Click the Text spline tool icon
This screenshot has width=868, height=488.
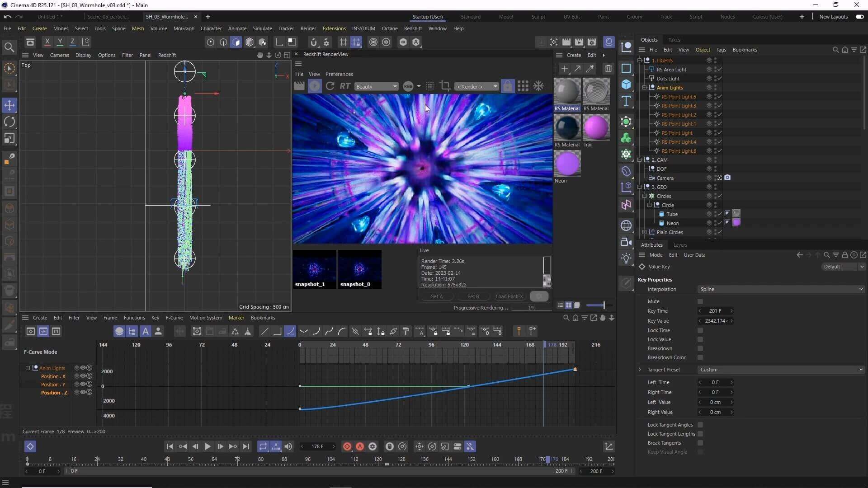click(626, 101)
